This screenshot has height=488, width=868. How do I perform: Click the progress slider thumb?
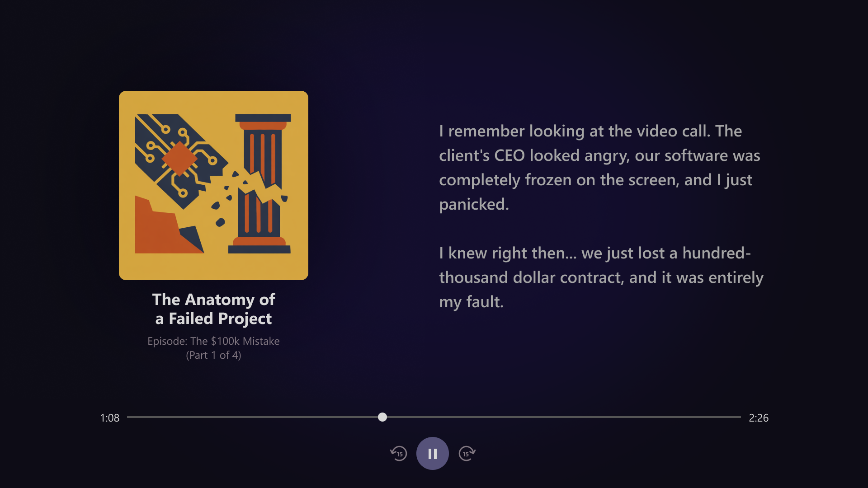click(x=382, y=417)
